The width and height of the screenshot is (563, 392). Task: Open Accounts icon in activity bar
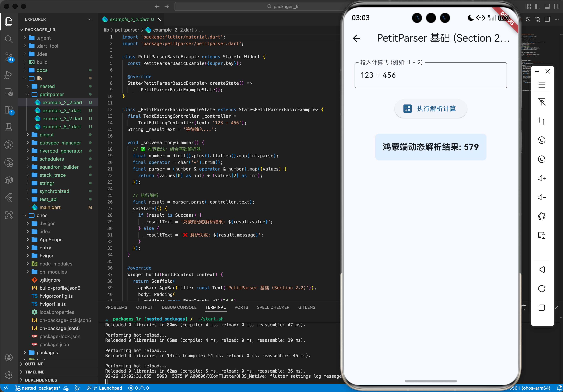tap(9, 358)
